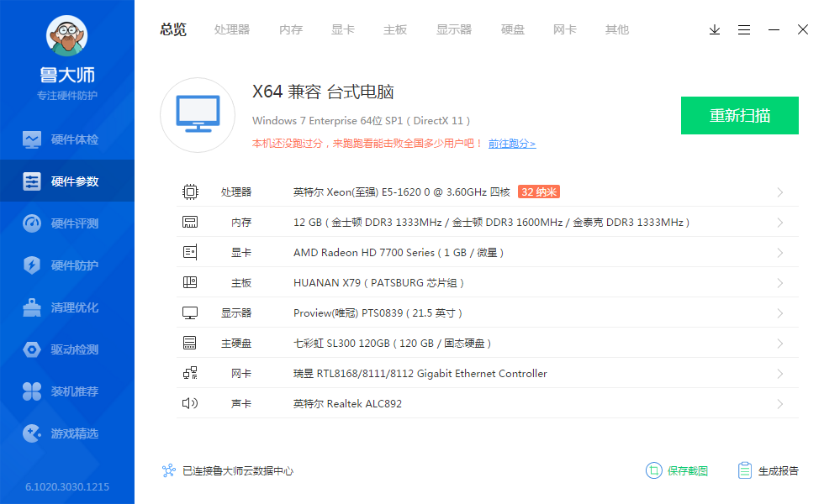Viewport: 824px width, 504px height.
Task: Click the 主板 motherboard icon
Action: pos(190,282)
